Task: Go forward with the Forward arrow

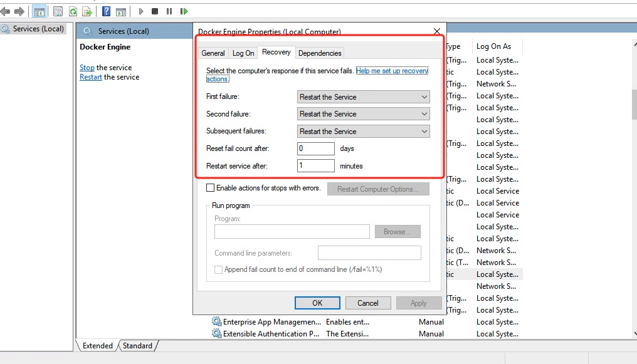Action: [19, 11]
